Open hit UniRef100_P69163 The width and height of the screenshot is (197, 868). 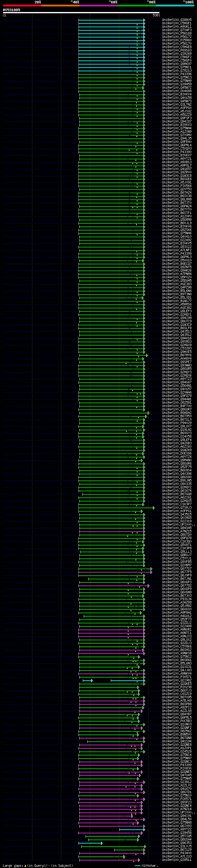pyautogui.click(x=177, y=50)
